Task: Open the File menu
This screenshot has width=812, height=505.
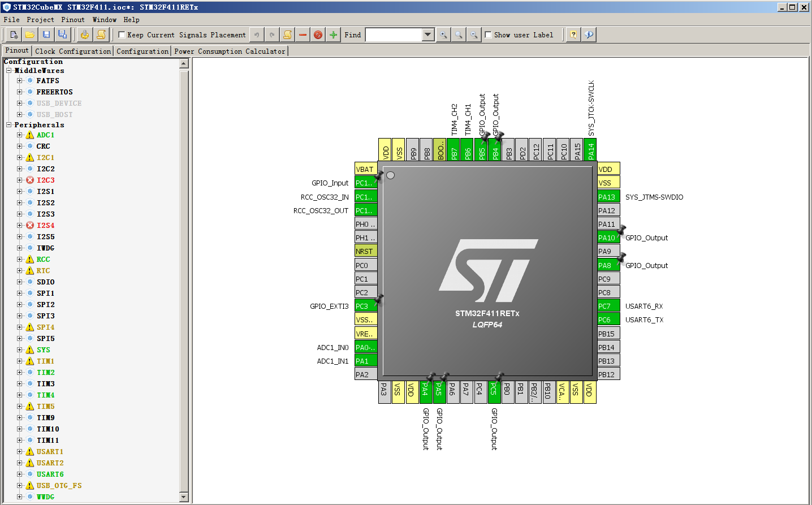Action: (x=12, y=20)
